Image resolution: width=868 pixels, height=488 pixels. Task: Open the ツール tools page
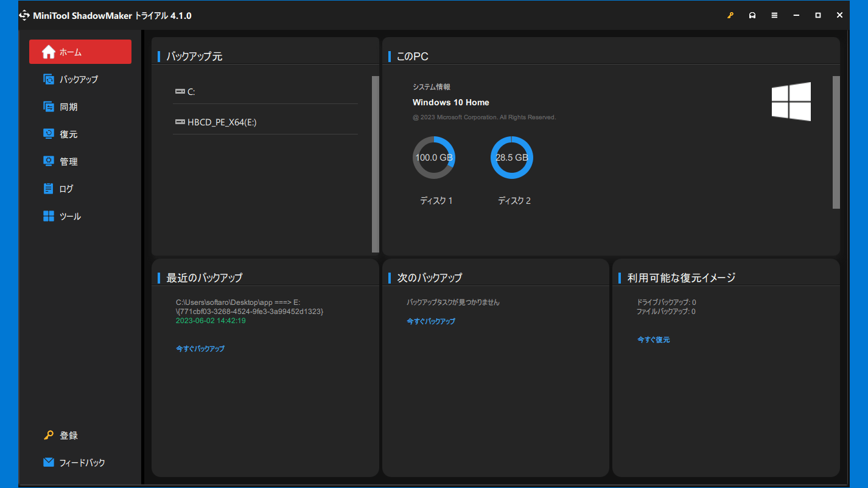tap(80, 216)
